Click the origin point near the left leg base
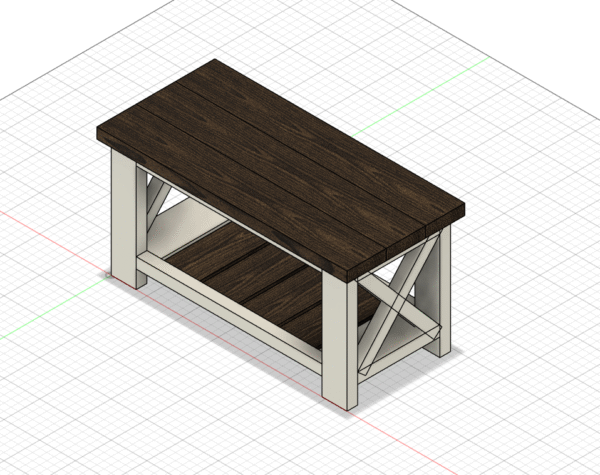The width and height of the screenshot is (600, 475). [x=109, y=274]
